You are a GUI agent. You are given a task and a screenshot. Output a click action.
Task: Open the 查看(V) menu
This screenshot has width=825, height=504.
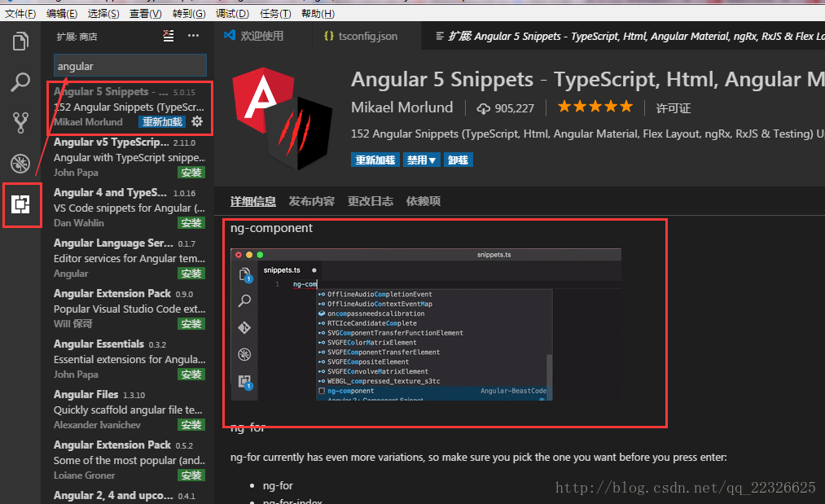coord(145,14)
